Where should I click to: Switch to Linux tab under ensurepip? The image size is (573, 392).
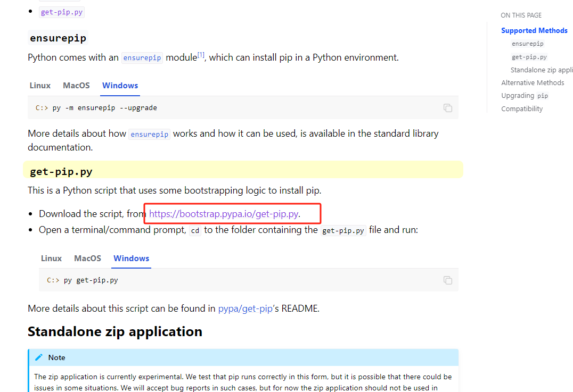[40, 86]
